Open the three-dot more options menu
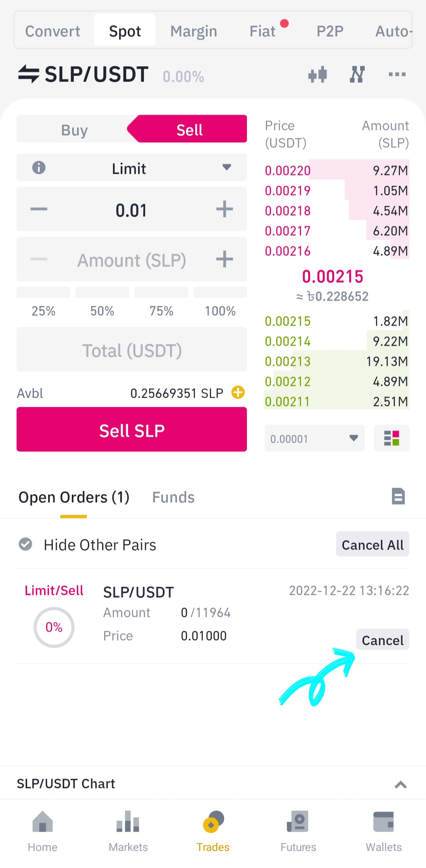The height and width of the screenshot is (868, 426). tap(397, 74)
